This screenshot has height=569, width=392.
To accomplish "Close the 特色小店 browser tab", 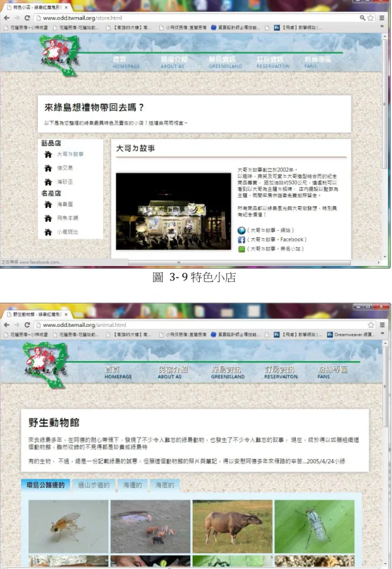I will point(66,7).
